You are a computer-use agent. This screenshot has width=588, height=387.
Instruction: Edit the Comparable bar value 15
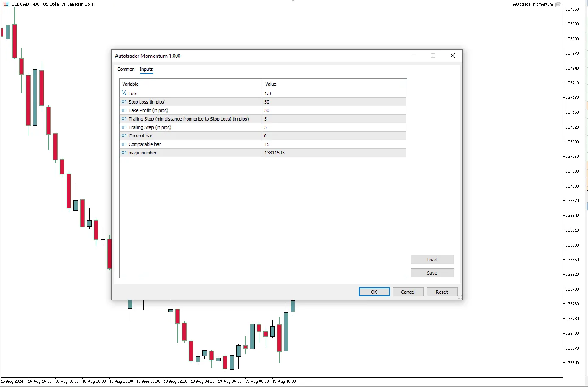(x=335, y=144)
